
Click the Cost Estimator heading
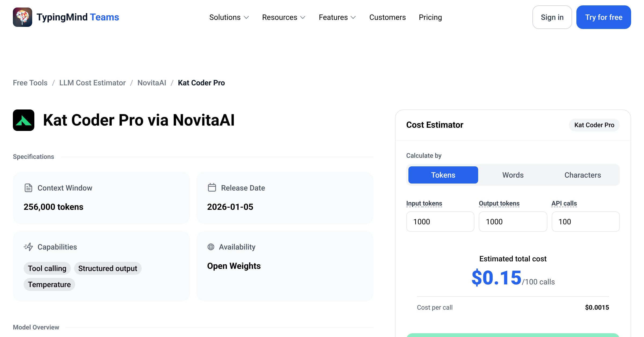[x=435, y=125]
